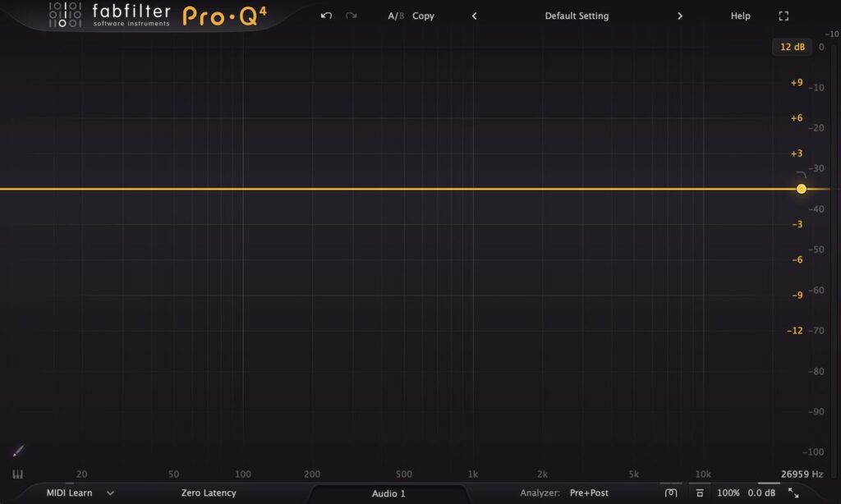Screen dimensions: 841x504
Task: Go to the next preset
Action: (679, 16)
